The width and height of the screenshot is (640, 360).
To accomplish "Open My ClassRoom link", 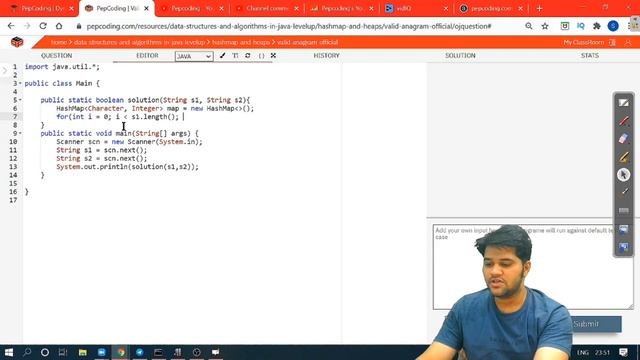I will click(584, 42).
